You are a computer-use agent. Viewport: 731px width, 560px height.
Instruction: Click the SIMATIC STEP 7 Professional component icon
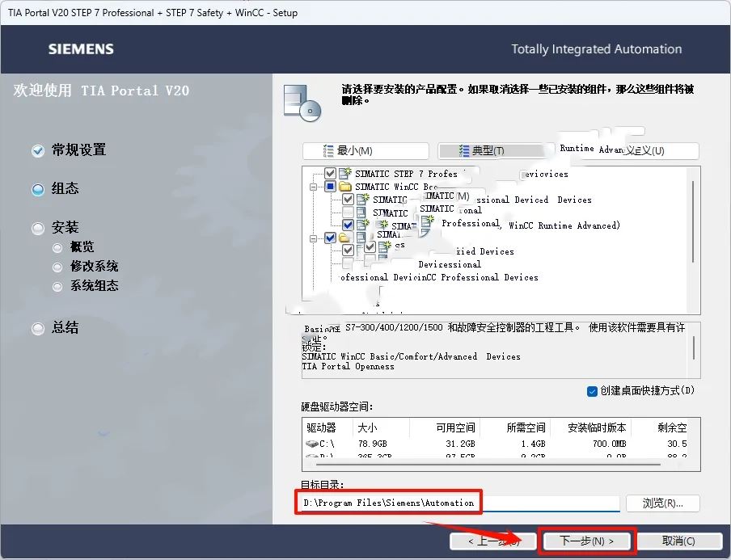click(346, 173)
